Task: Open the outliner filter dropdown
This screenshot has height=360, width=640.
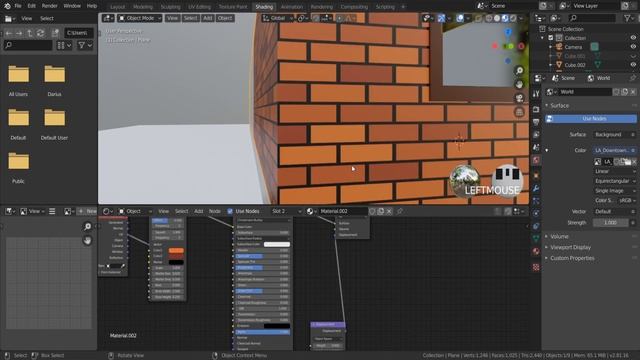Action: pos(629,18)
